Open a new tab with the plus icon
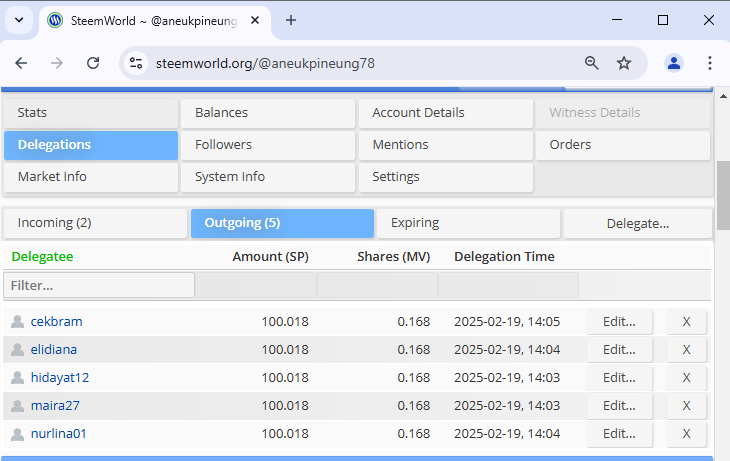Screen dimensions: 730x461 click(291, 20)
